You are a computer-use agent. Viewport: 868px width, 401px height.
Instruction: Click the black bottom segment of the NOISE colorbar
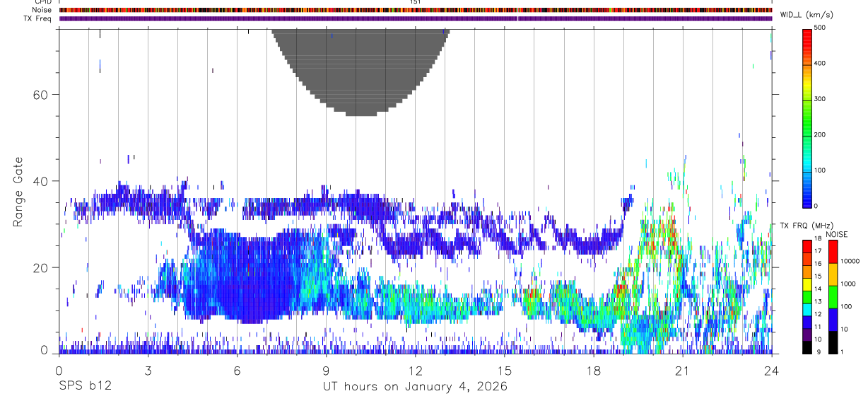click(x=833, y=342)
